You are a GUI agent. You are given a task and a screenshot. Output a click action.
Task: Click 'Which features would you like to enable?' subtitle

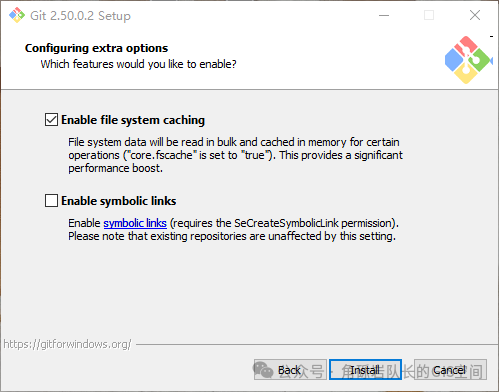[138, 64]
